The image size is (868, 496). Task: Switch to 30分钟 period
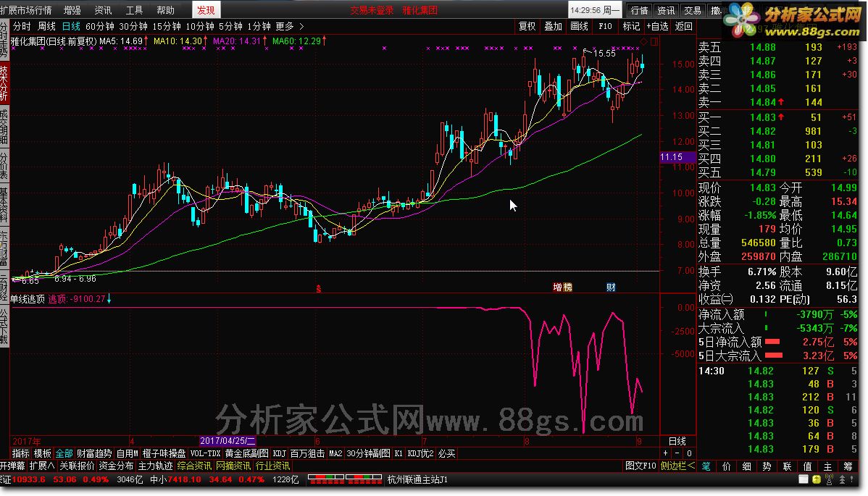133,26
